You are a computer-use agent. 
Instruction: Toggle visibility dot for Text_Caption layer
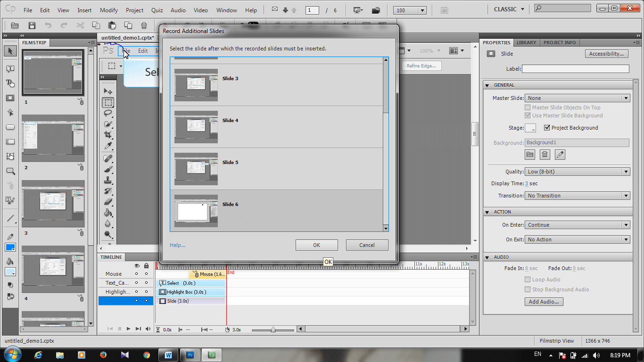pos(137,283)
